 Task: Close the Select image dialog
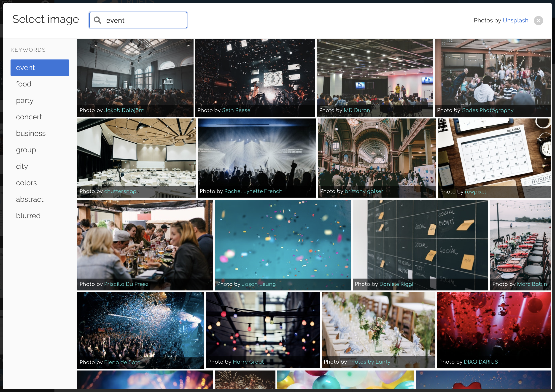[x=538, y=21]
